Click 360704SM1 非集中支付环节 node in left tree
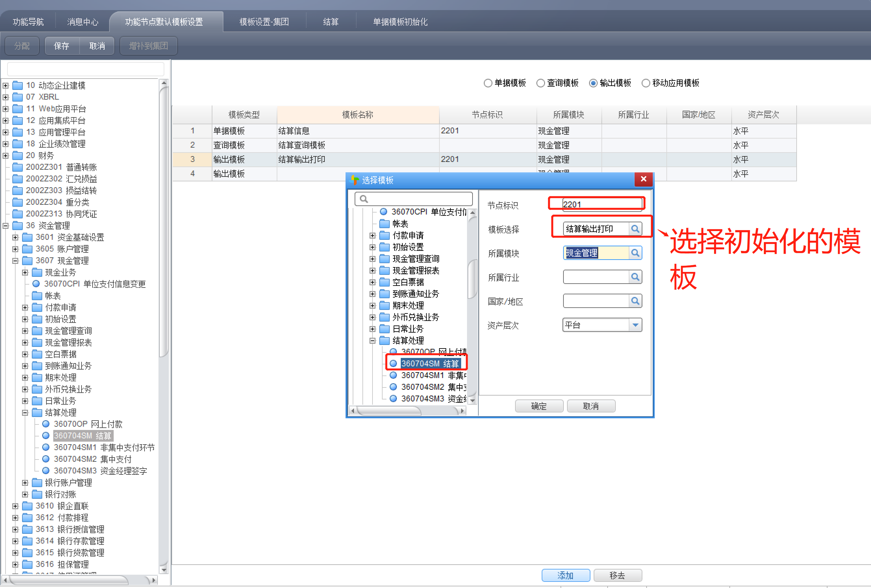871x588 pixels. tap(104, 447)
